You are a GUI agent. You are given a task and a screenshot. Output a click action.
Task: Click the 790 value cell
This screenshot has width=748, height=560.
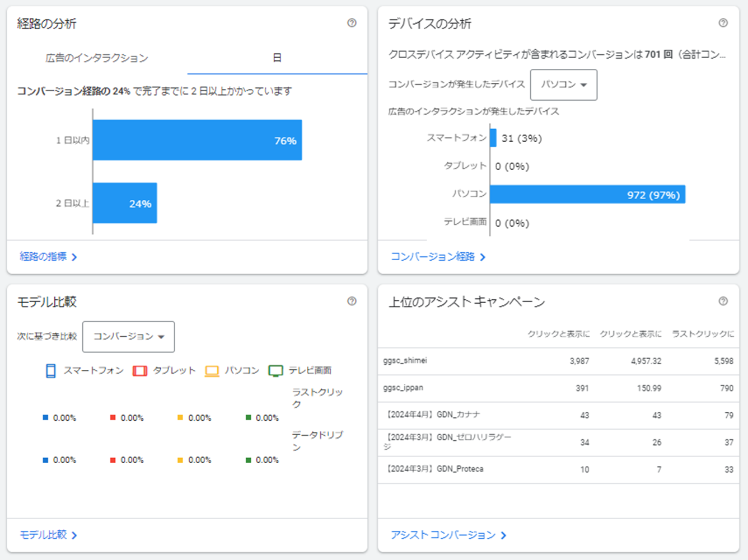click(727, 388)
